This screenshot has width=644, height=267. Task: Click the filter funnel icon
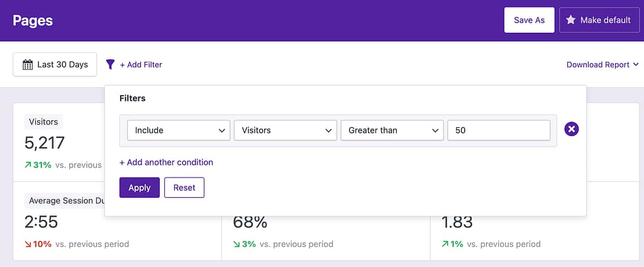point(110,64)
